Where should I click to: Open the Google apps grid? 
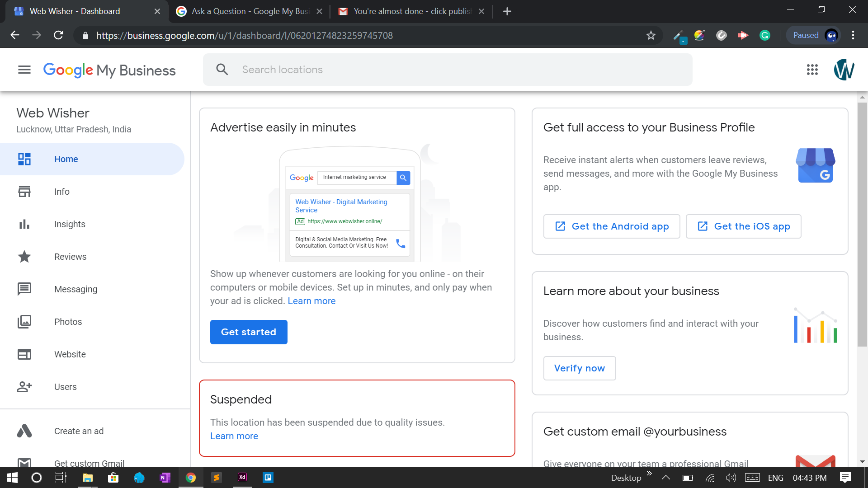[x=812, y=70]
